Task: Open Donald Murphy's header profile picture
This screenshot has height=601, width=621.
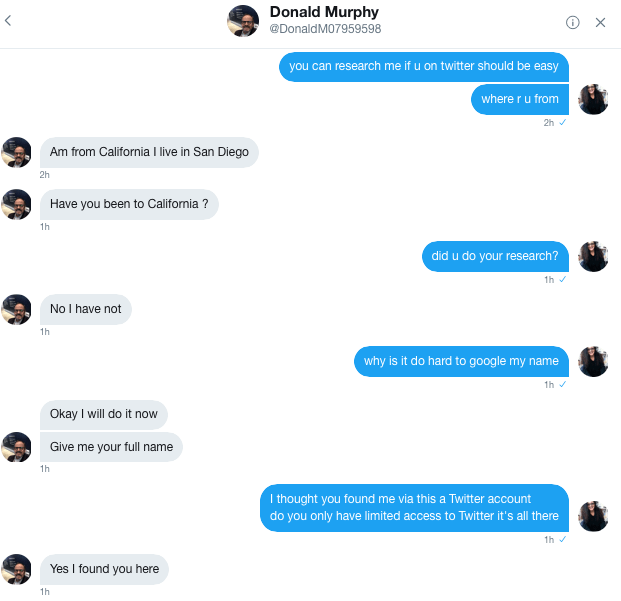Action: (x=244, y=21)
